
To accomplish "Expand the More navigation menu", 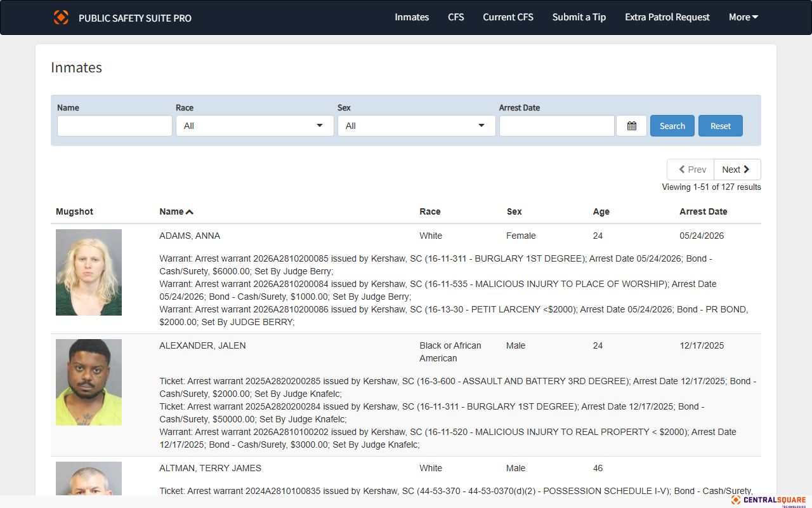I will point(743,17).
